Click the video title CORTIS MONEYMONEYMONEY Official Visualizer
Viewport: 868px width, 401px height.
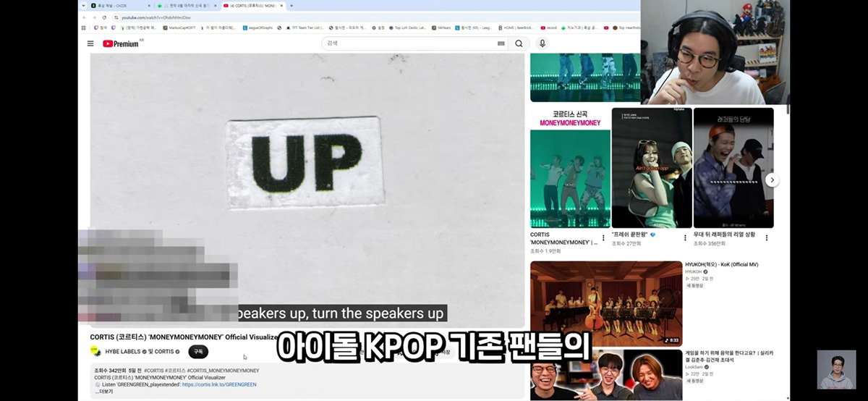184,337
